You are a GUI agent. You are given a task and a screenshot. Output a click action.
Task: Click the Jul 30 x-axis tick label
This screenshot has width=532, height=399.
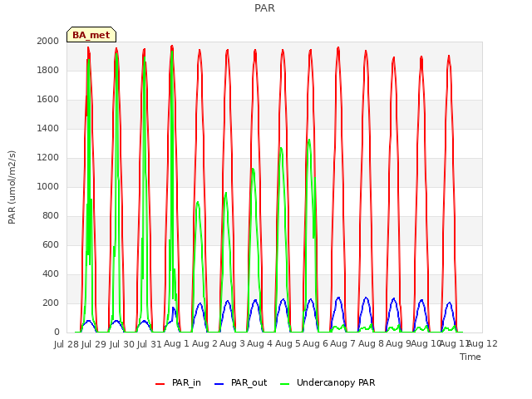pyautogui.click(x=121, y=344)
